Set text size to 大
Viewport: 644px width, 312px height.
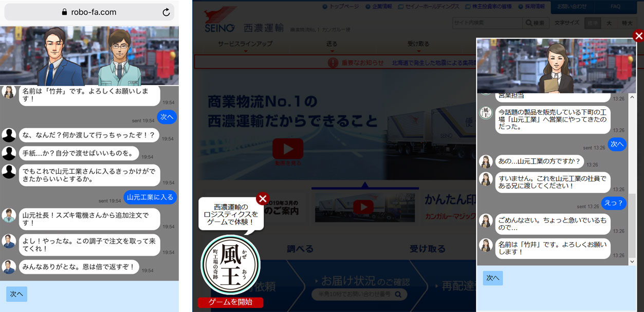609,23
